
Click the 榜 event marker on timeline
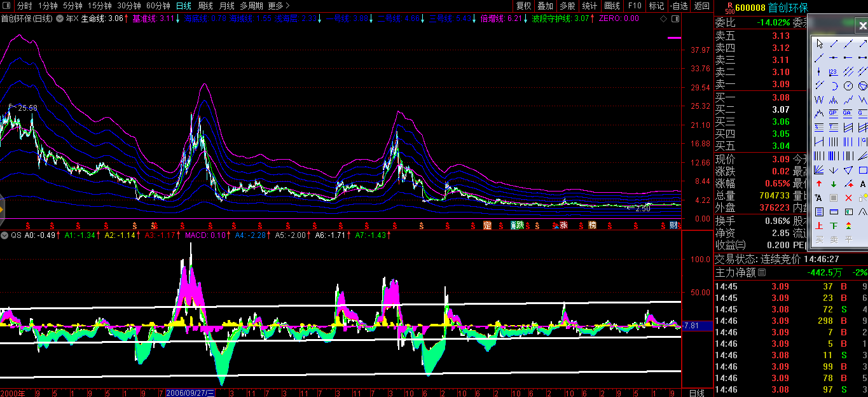[592, 225]
